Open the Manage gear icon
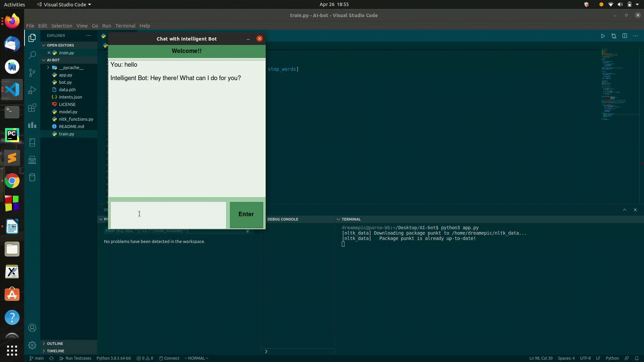The width and height of the screenshot is (644, 362). 32,345
